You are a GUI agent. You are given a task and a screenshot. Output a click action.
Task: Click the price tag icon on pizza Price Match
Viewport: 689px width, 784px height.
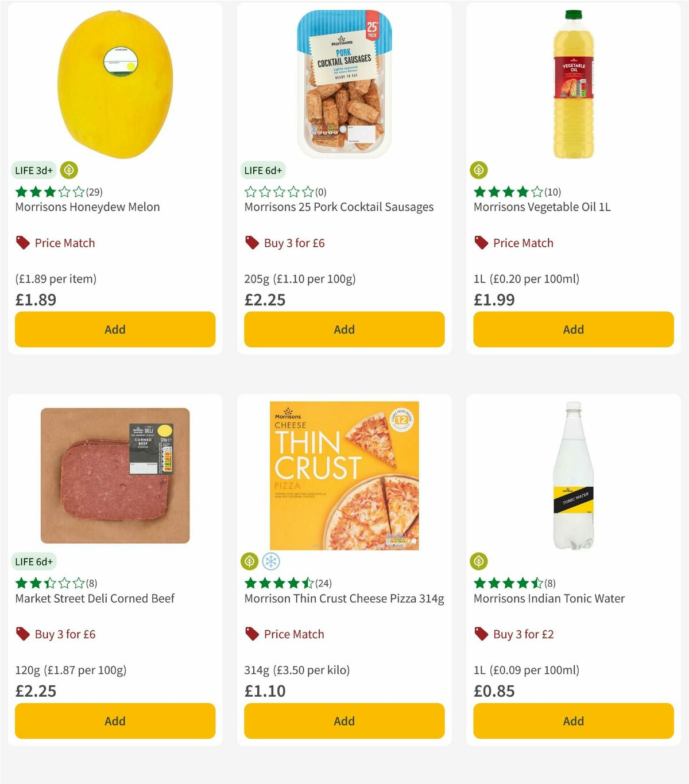coord(251,634)
